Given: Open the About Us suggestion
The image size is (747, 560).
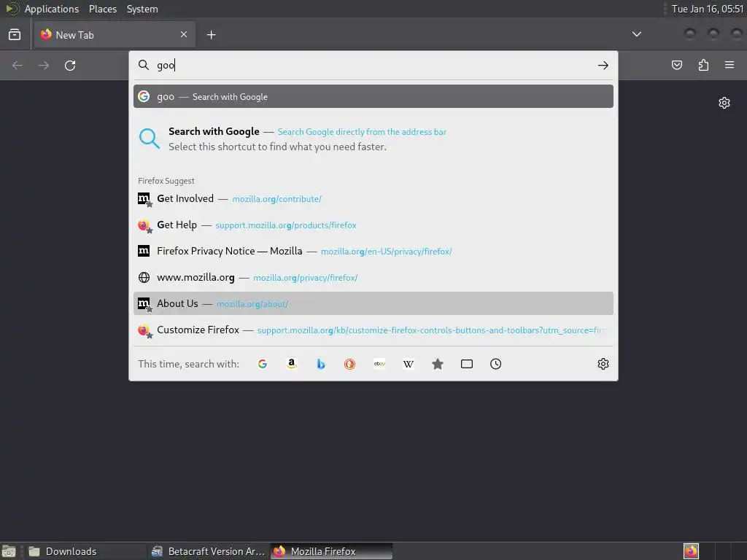Looking at the screenshot, I should click(373, 303).
